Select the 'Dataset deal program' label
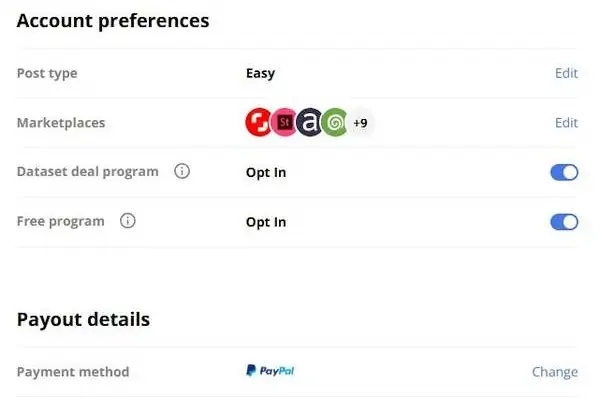Image resolution: width=600 pixels, height=399 pixels. pos(88,172)
